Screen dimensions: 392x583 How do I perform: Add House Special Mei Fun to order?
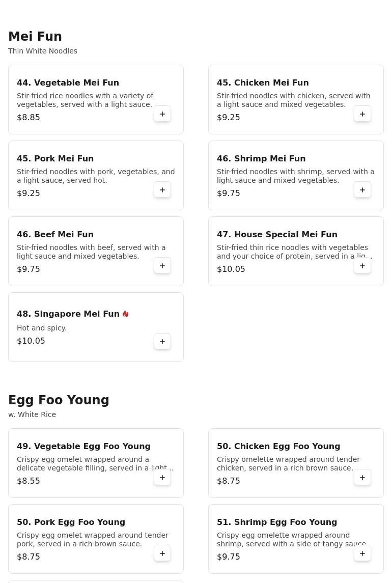click(x=362, y=266)
